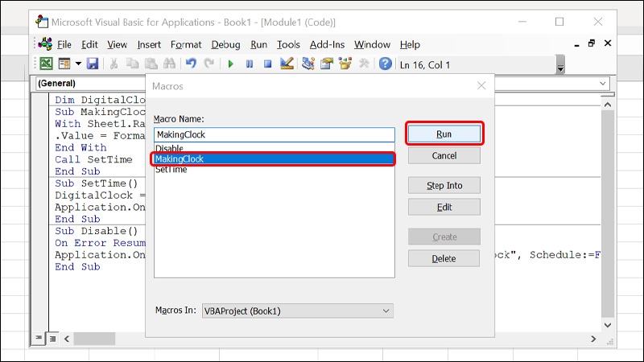Click the Toolbox wrench icon
This screenshot has height=362, width=644.
pos(364,64)
